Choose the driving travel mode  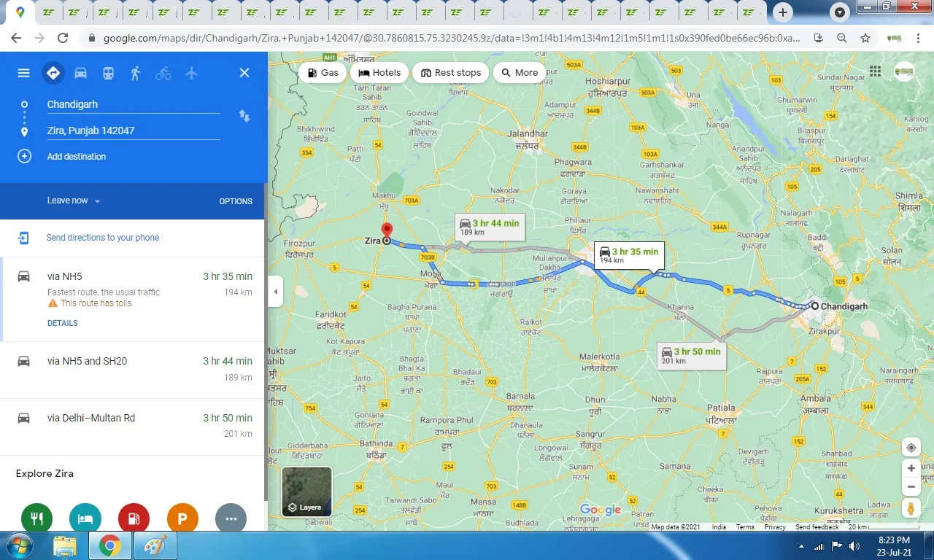click(x=80, y=73)
